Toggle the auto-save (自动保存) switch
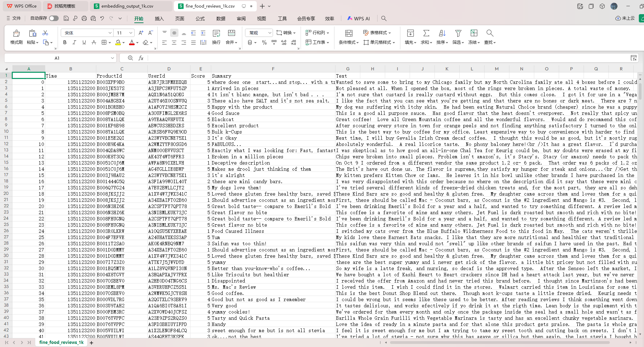The height and width of the screenshot is (347, 644). point(54,18)
